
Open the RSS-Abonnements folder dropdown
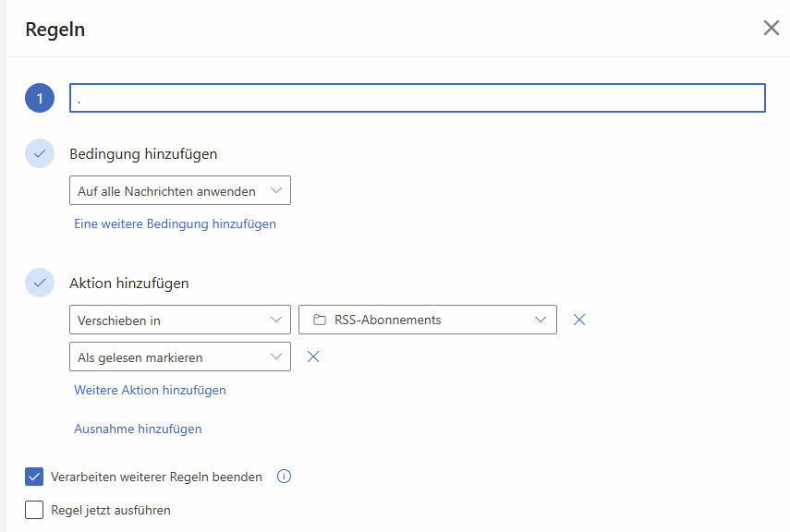point(427,320)
